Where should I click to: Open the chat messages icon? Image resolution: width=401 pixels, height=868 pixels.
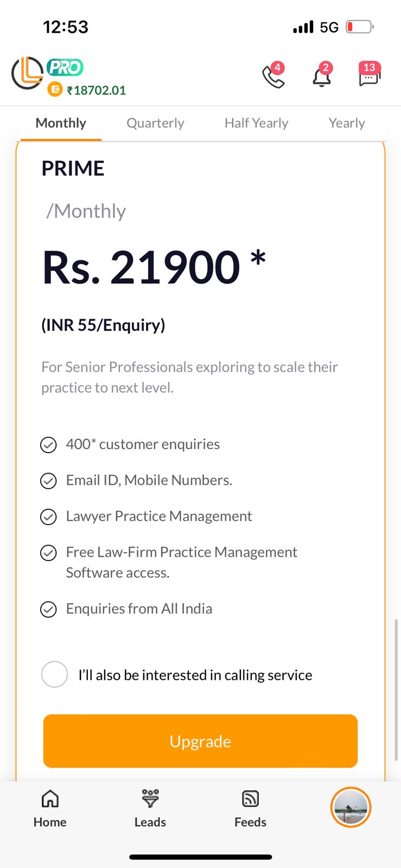[x=369, y=76]
